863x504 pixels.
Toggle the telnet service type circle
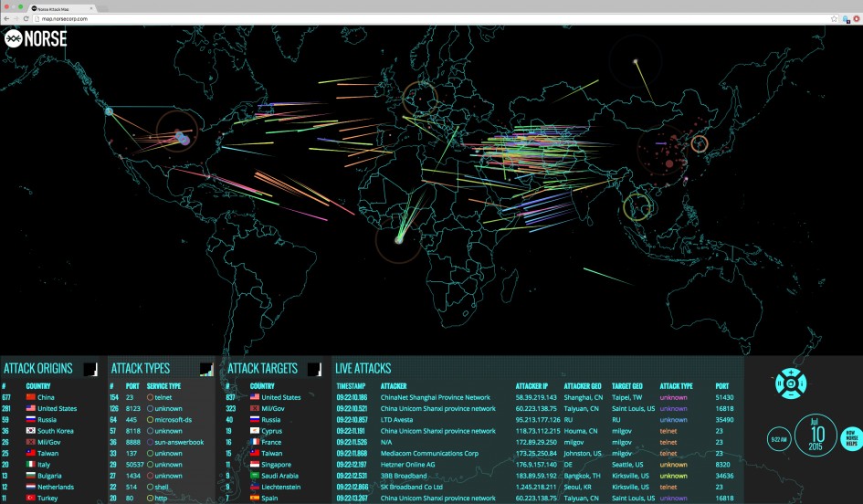coord(150,397)
